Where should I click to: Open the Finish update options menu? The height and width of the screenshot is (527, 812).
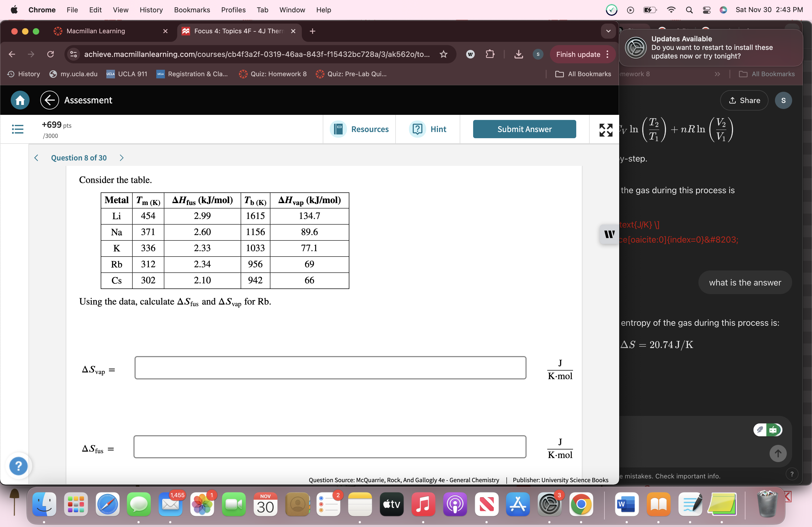[x=608, y=54]
